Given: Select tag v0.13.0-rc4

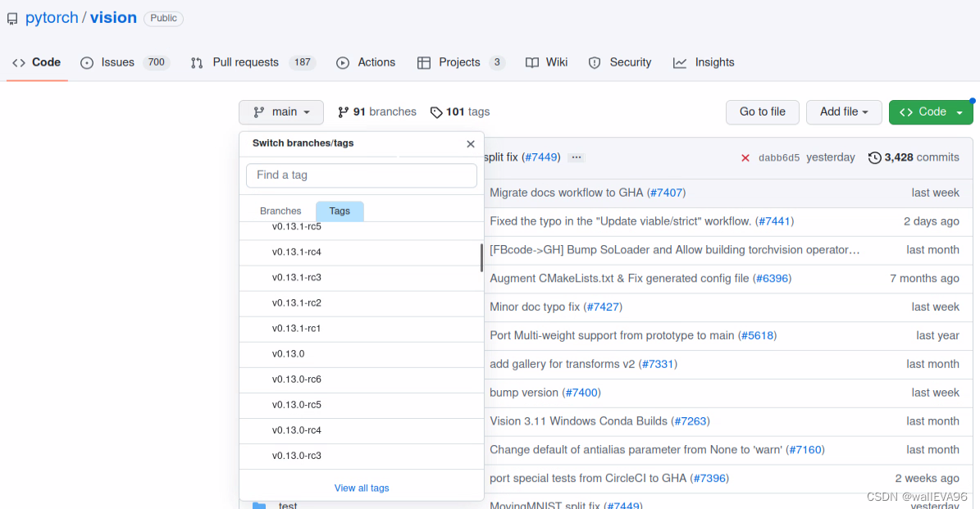Looking at the screenshot, I should 360,431.
